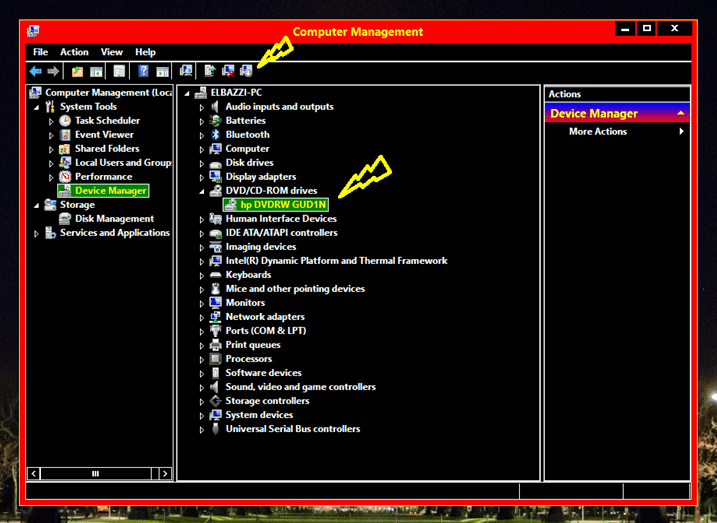Select Intel(R) Dynamic Platform and Thermal Framework
Screen dimensions: 717x523
[x=336, y=261]
